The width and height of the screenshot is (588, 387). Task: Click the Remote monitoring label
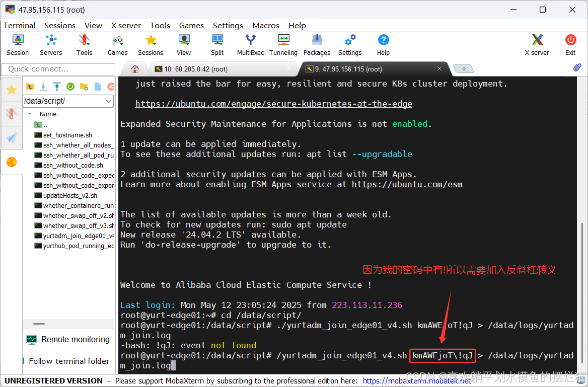click(x=75, y=339)
